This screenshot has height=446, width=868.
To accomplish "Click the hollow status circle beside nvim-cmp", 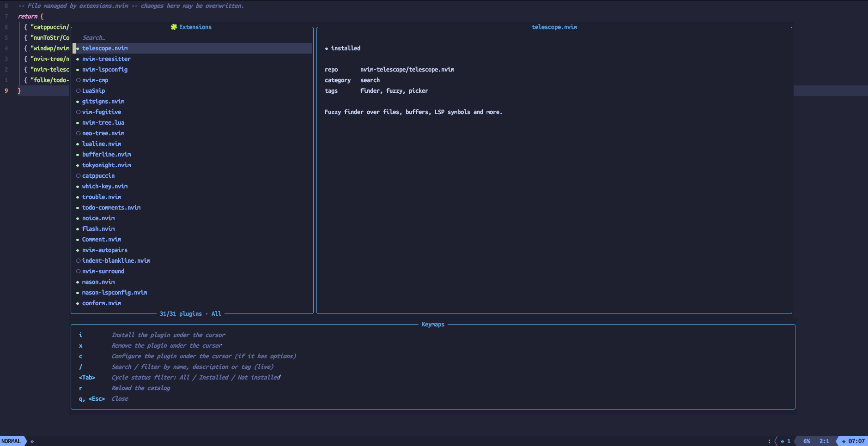I will click(78, 80).
